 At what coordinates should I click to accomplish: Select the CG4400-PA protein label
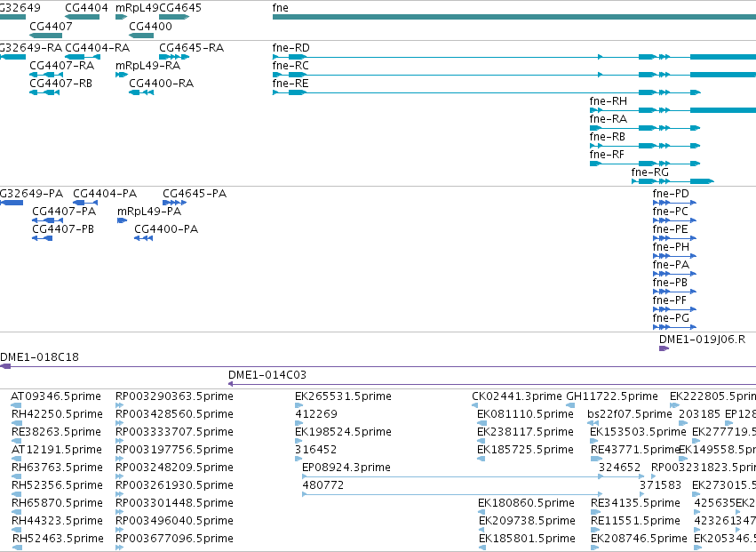click(166, 229)
